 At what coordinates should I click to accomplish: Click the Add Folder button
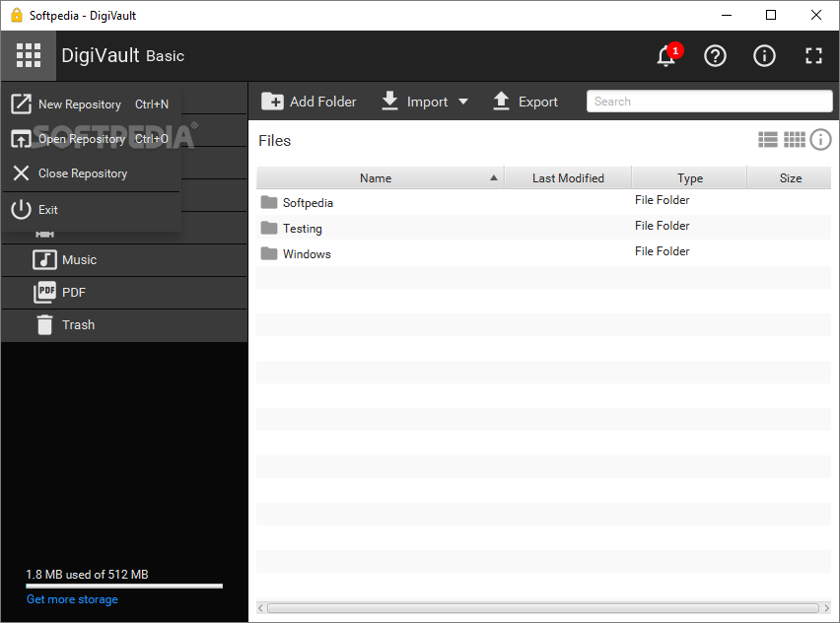click(x=309, y=102)
